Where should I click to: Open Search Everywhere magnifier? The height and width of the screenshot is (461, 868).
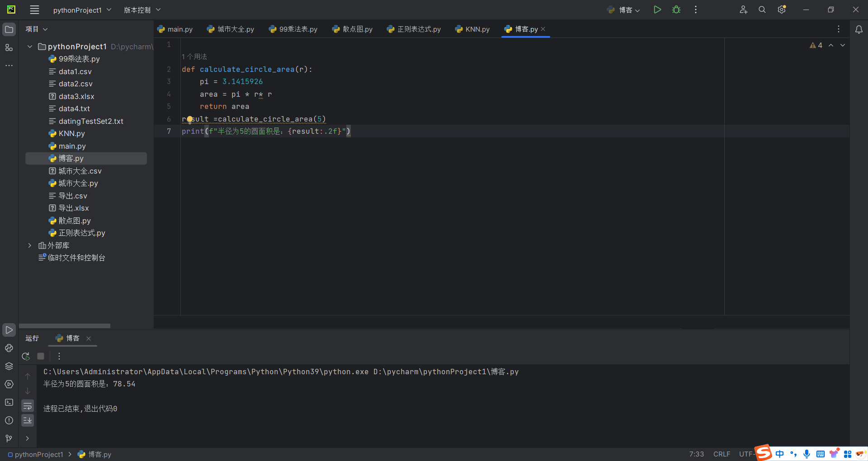point(762,9)
